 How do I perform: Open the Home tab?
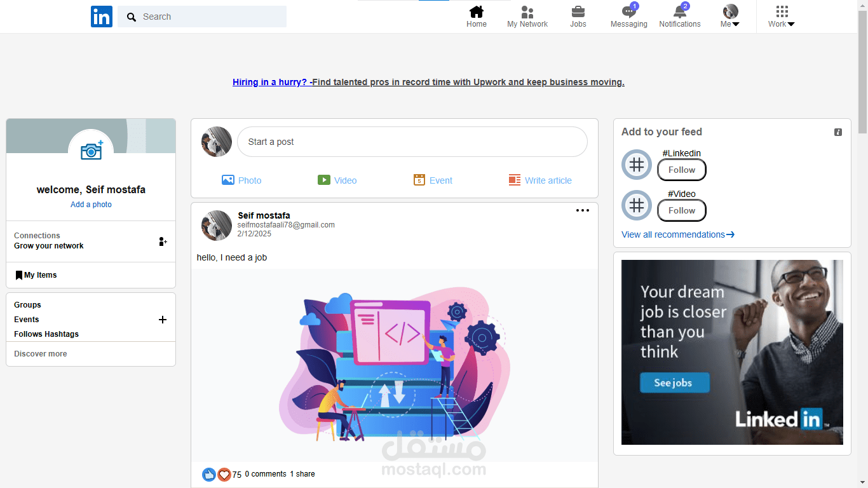pyautogui.click(x=477, y=17)
